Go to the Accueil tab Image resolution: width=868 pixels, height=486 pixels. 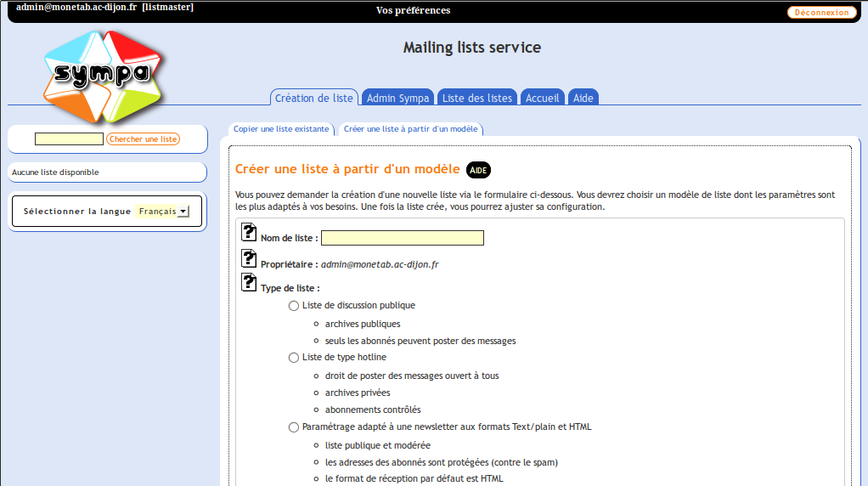(x=543, y=98)
